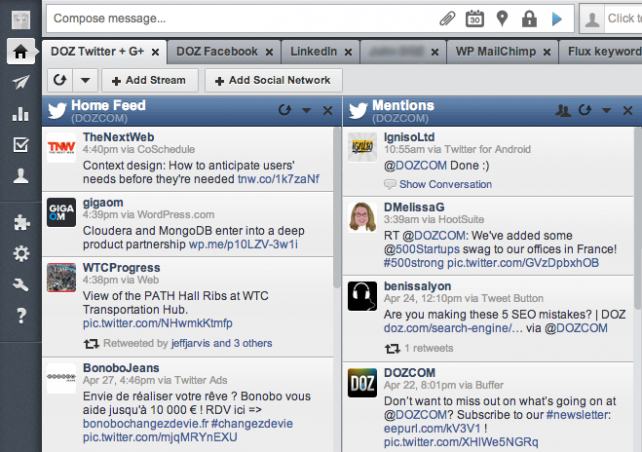Remove the Home Feed stream
Viewport: 642px width, 452px height.
pos(328,111)
